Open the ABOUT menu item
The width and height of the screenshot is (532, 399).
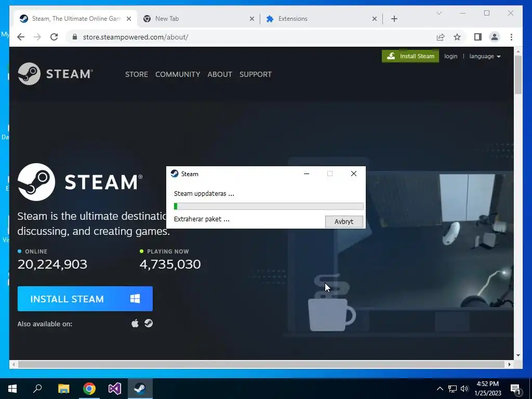[220, 74]
